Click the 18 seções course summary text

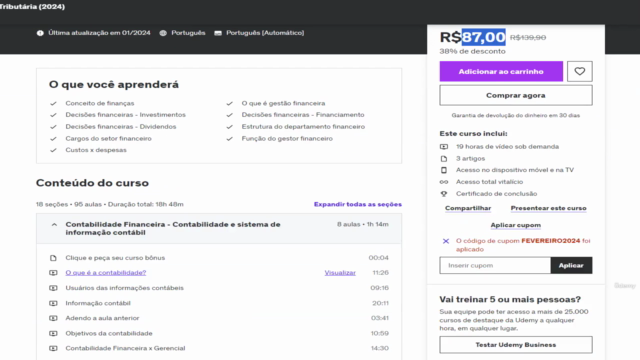[109, 204]
